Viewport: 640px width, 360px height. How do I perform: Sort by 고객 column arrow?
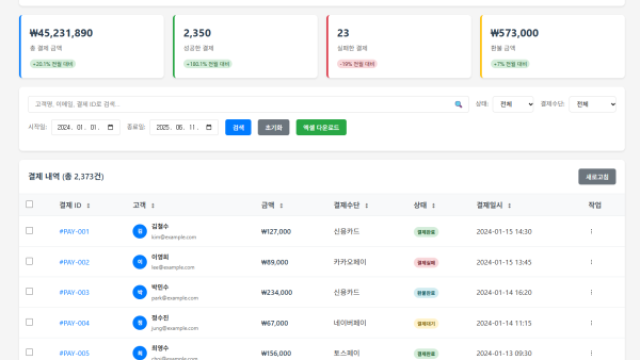click(153, 206)
